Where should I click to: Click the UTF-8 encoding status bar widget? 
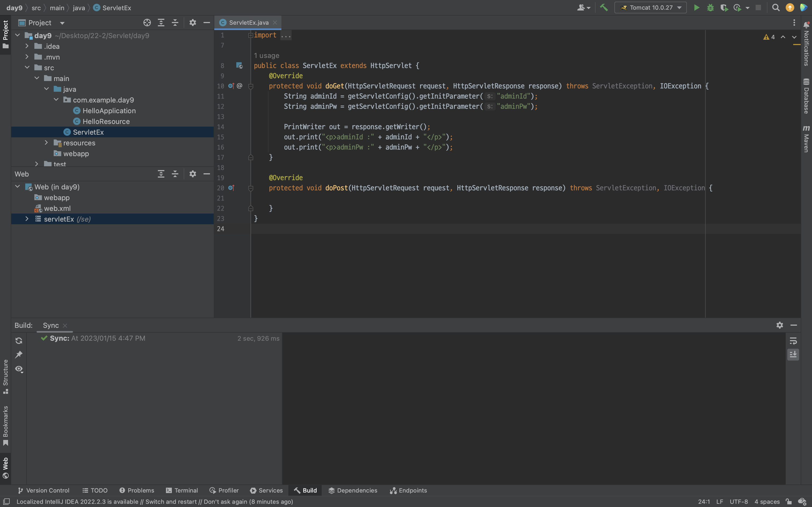click(x=738, y=502)
